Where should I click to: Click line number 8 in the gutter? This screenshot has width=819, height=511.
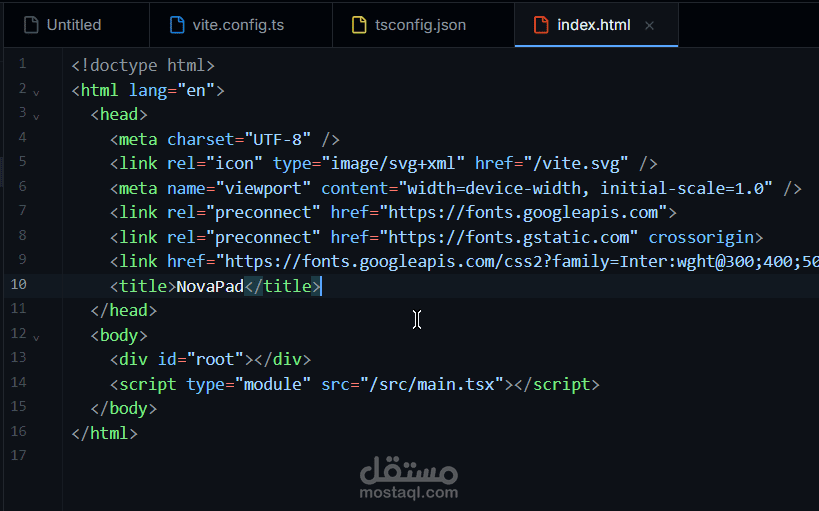pos(22,235)
